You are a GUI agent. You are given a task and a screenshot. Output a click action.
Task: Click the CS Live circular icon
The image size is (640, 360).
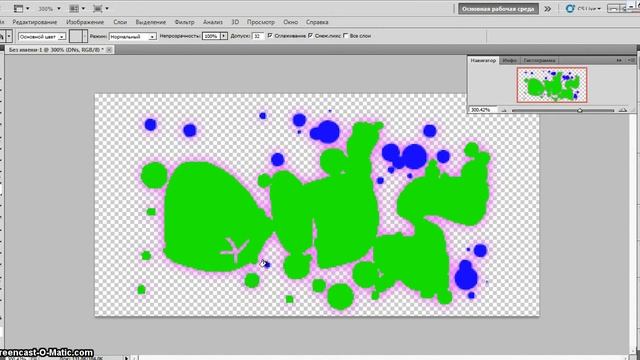click(x=570, y=8)
